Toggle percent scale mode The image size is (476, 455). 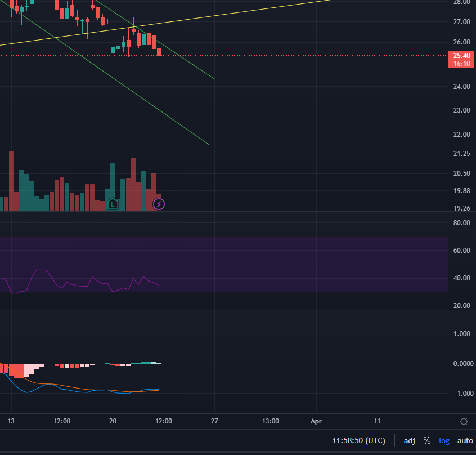pyautogui.click(x=427, y=440)
